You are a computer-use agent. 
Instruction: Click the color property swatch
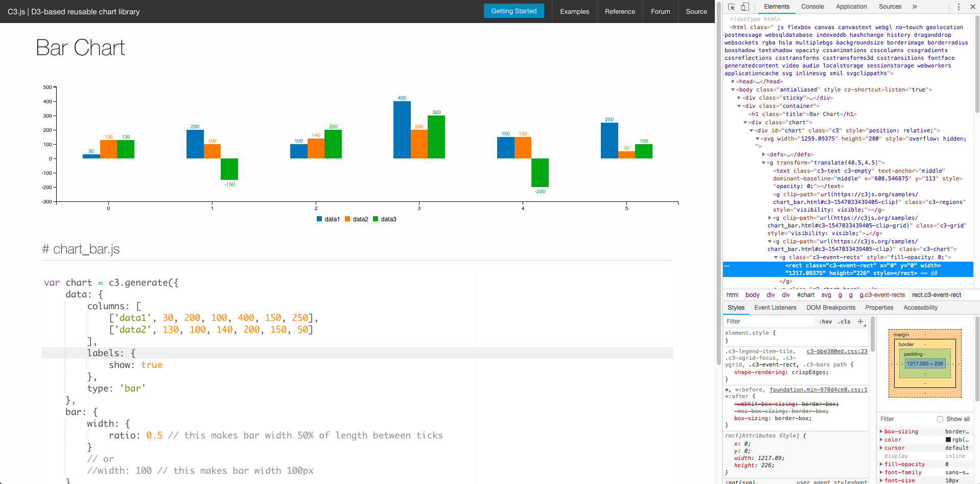click(x=947, y=440)
